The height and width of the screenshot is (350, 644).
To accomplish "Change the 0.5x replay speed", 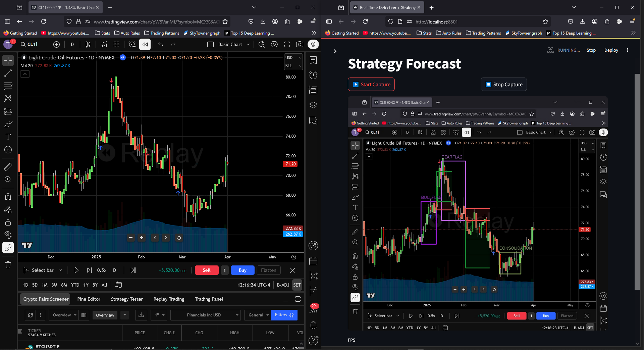I will pos(102,270).
